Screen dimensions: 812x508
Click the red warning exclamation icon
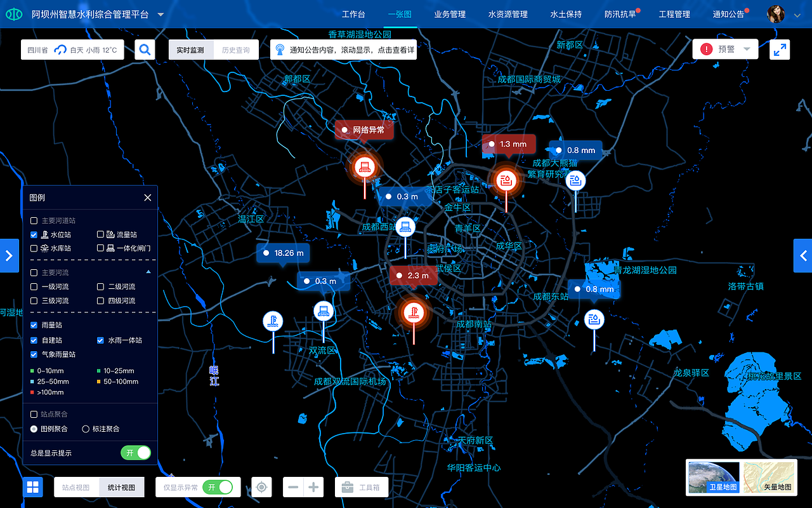point(706,49)
